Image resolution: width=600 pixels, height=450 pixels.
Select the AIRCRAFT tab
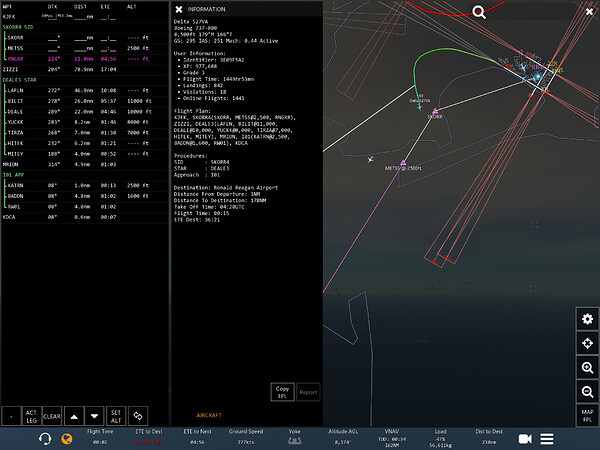pos(209,415)
